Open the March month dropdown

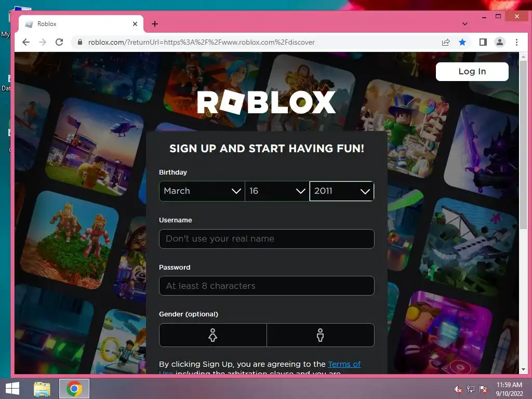[x=202, y=191]
